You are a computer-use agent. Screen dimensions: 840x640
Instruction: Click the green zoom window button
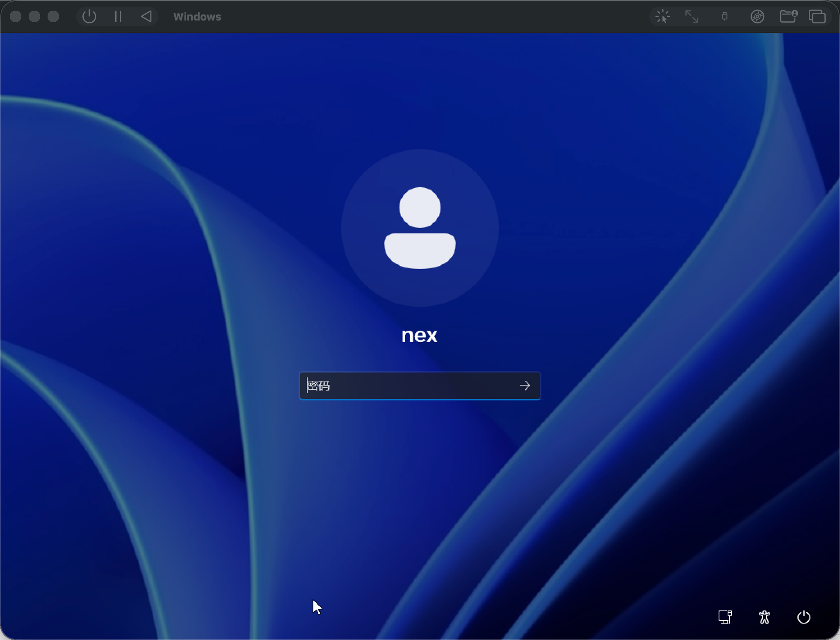(53, 17)
